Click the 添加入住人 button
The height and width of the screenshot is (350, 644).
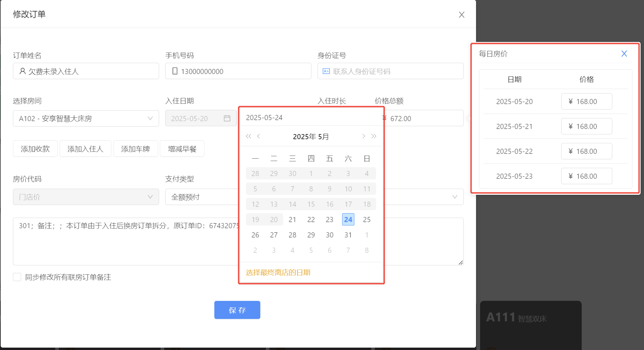pos(85,148)
